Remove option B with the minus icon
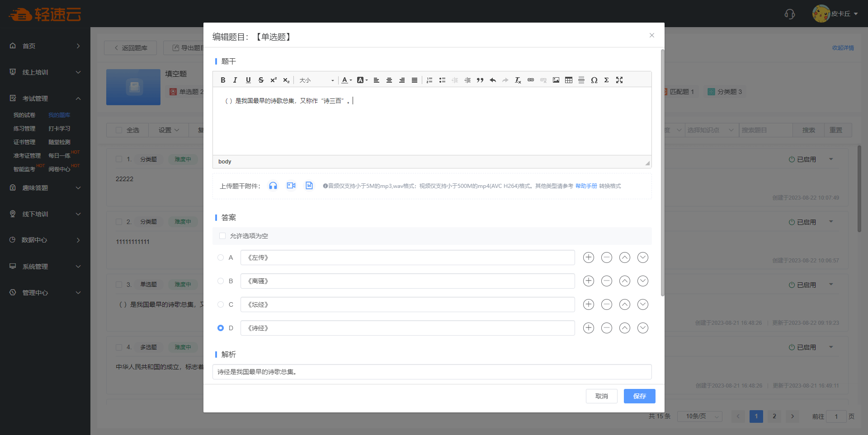Screen dimensions: 868x435 click(606, 281)
